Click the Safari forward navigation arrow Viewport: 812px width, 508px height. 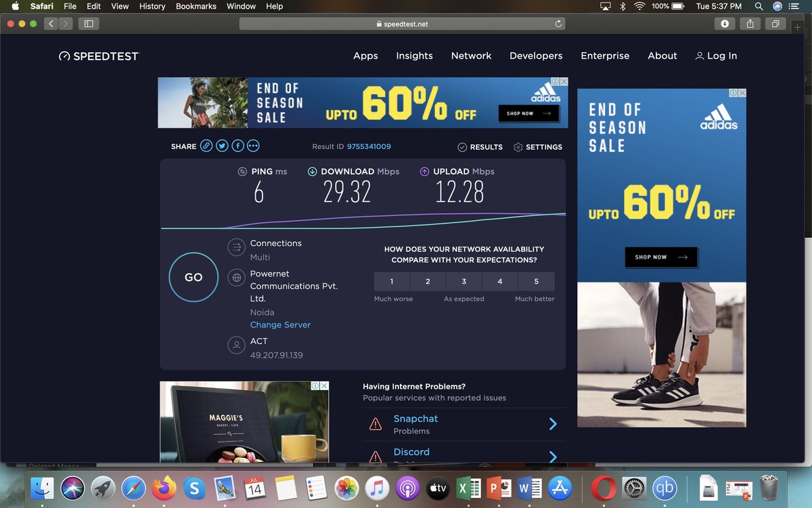pyautogui.click(x=66, y=24)
